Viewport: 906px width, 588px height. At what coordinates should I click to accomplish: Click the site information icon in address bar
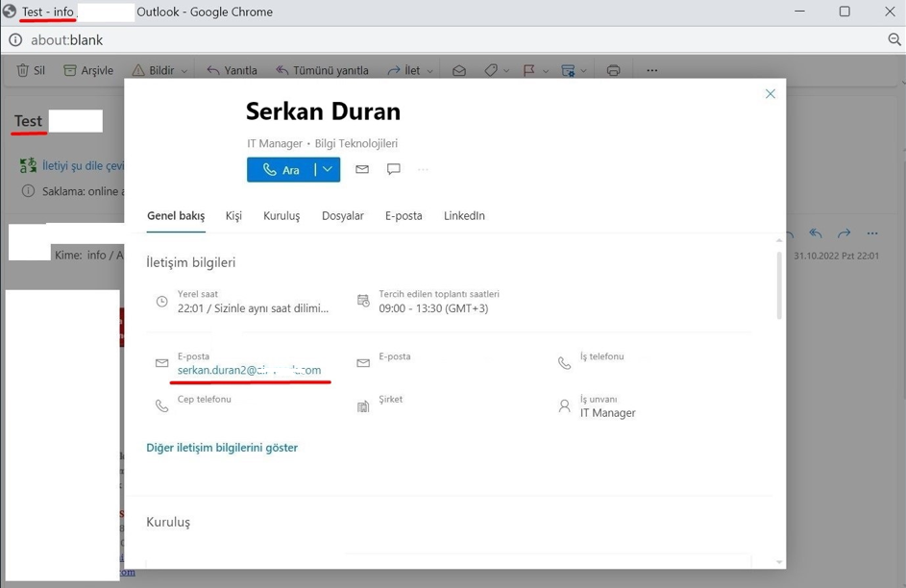click(x=15, y=39)
